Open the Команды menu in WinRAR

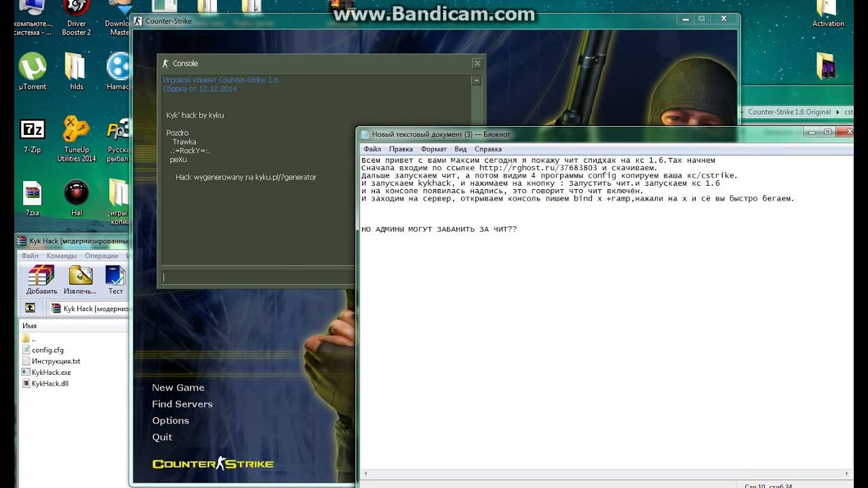pyautogui.click(x=62, y=256)
